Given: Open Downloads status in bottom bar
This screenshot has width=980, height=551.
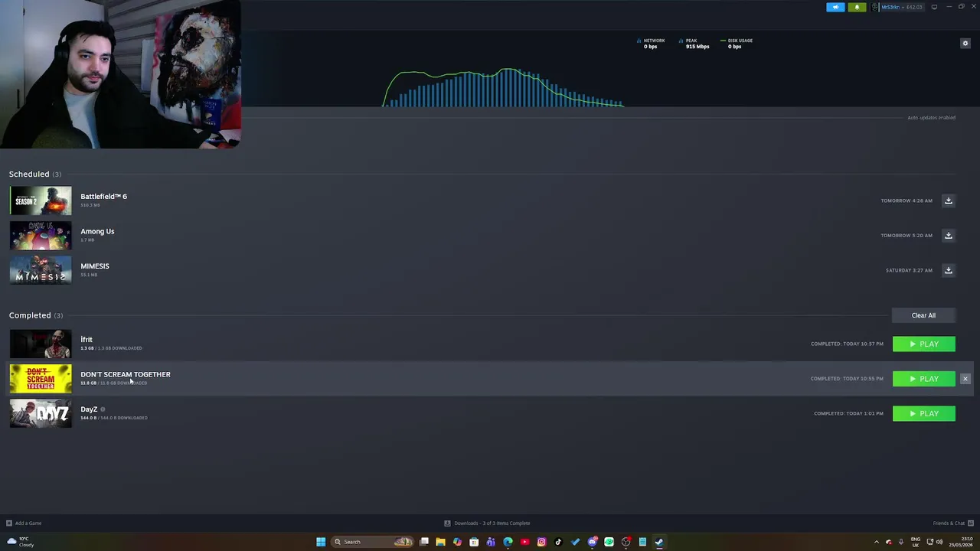Looking at the screenshot, I should (x=487, y=523).
